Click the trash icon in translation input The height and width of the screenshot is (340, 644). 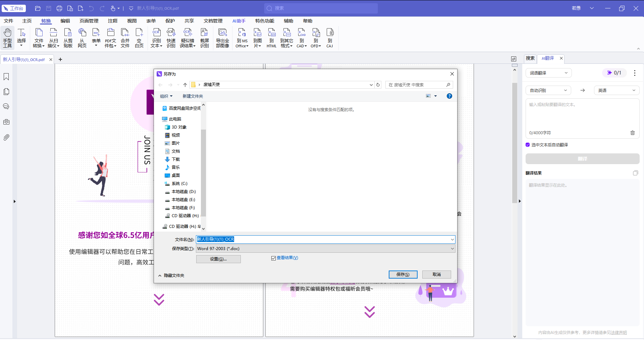click(633, 133)
